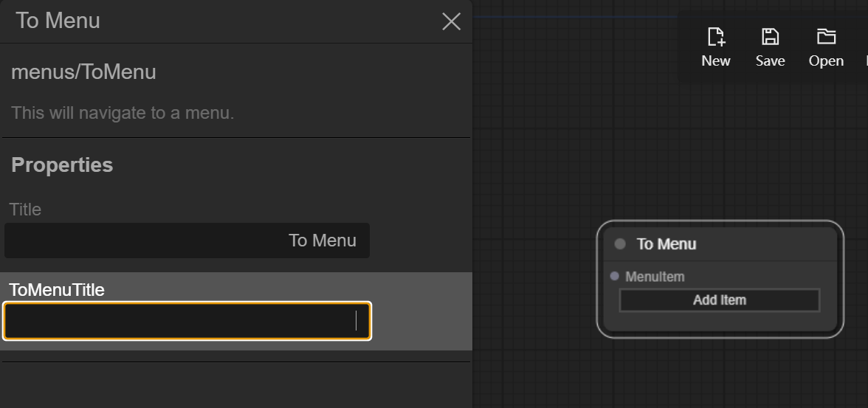Click the Title property label
The height and width of the screenshot is (408, 868).
pos(25,210)
